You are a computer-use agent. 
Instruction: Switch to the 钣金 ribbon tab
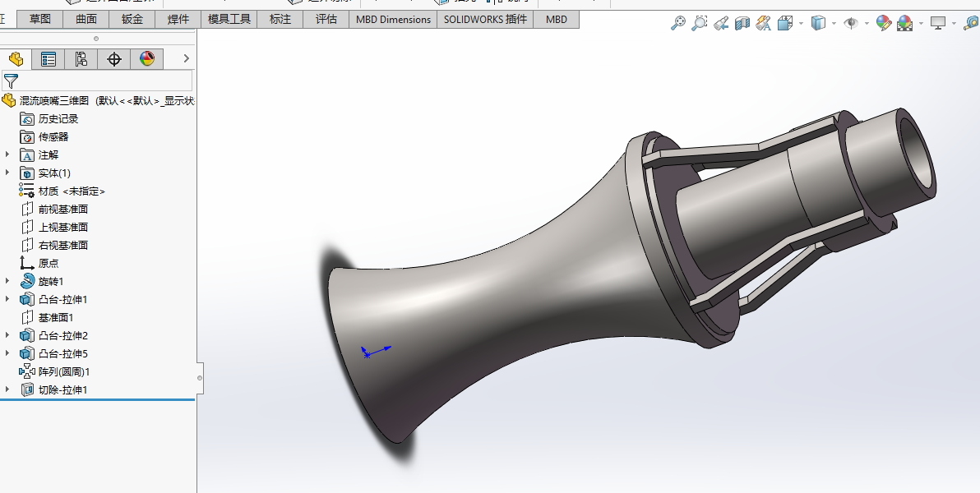pyautogui.click(x=132, y=19)
